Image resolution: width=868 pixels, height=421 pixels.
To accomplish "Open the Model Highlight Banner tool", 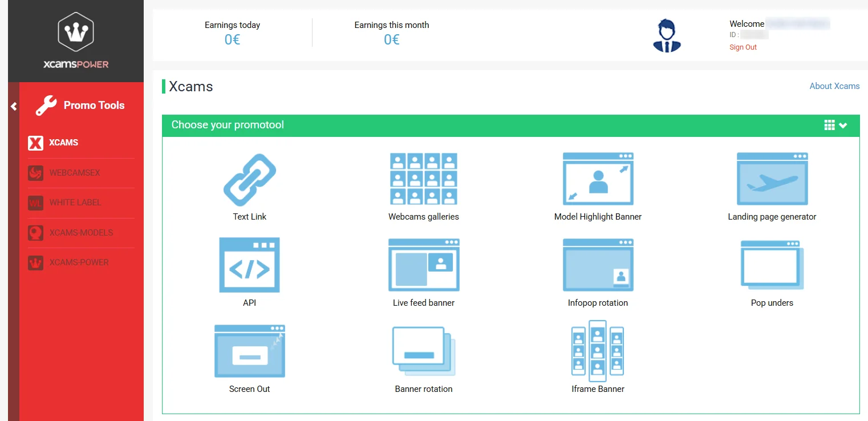I will [x=598, y=179].
